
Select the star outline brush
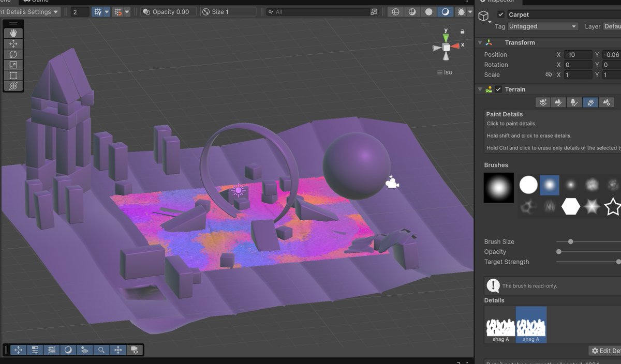613,207
